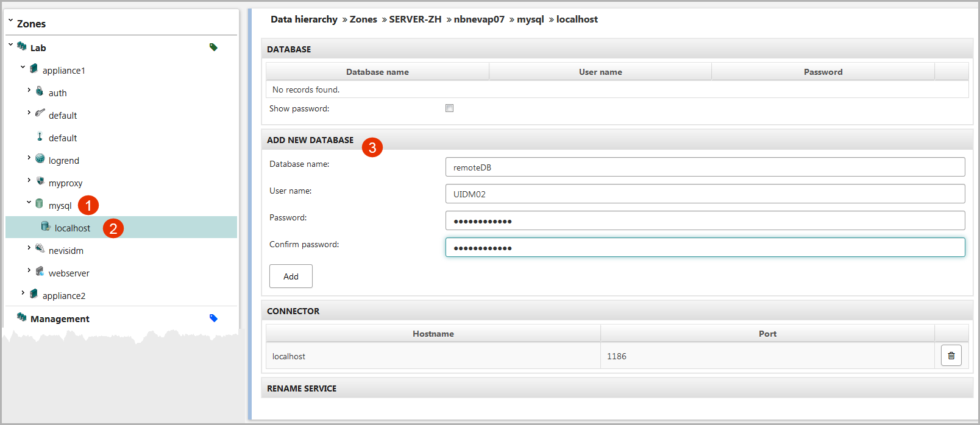
Task: Click the RENAME SERVICE section header
Action: [x=617, y=388]
